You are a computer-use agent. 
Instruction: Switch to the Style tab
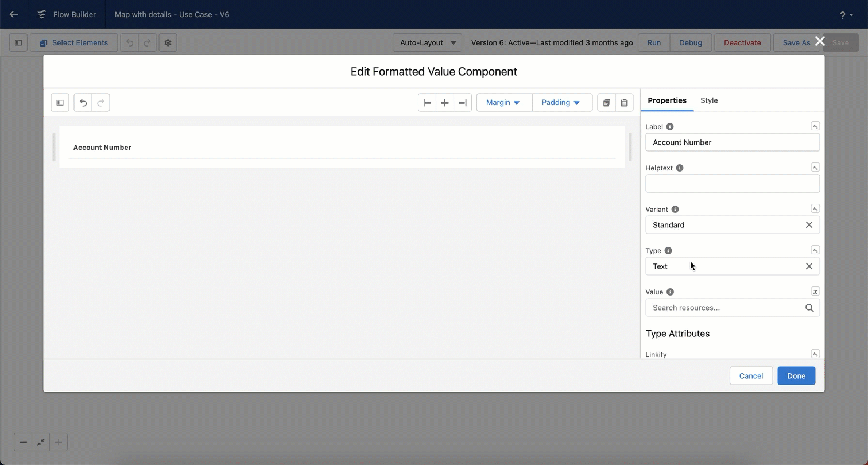(x=709, y=100)
